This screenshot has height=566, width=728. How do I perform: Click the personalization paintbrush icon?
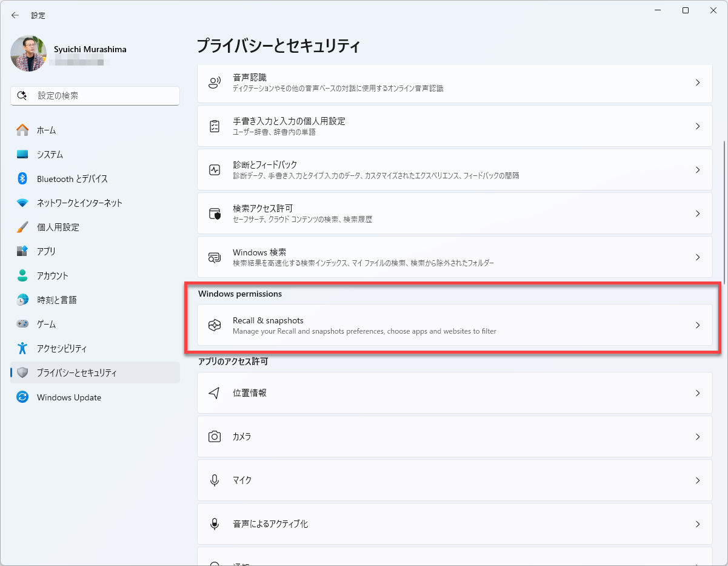22,227
